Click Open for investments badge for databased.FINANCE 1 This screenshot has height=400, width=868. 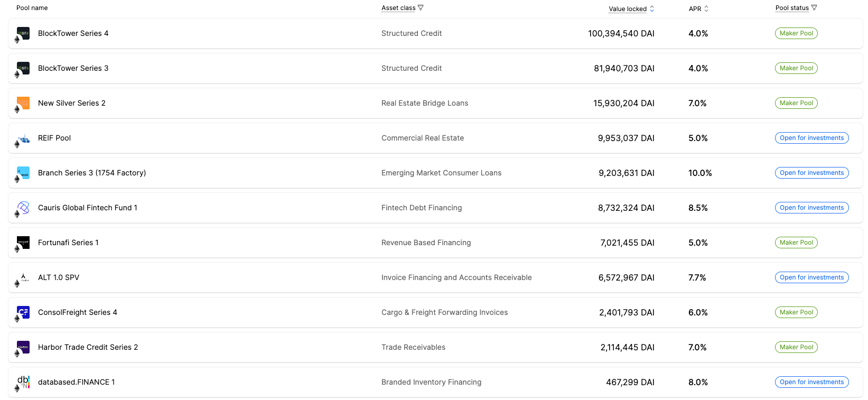click(x=811, y=382)
